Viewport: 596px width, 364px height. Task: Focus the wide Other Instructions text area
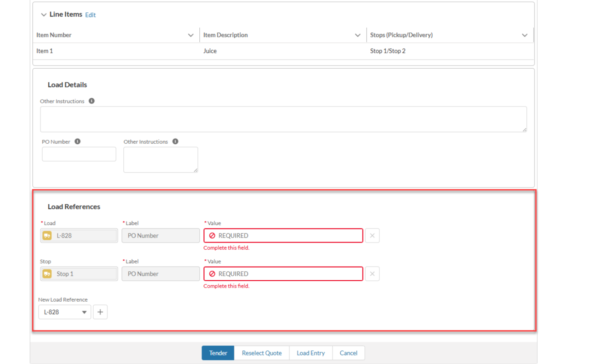click(x=283, y=119)
